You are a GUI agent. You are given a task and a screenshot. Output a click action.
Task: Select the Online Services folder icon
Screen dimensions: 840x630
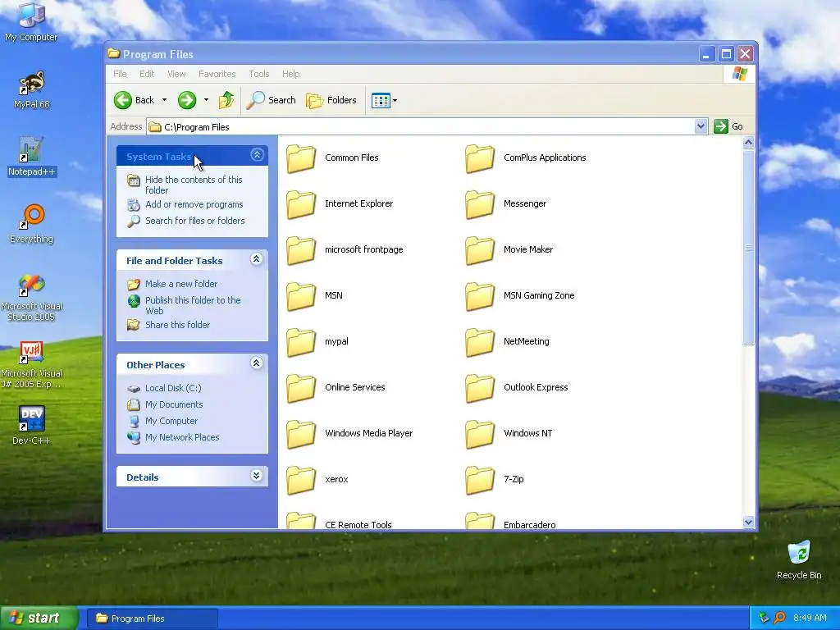(x=301, y=388)
